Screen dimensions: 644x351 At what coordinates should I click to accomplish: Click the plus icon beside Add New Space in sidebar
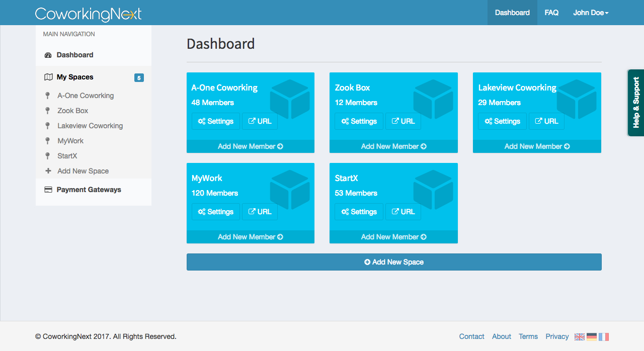point(48,171)
